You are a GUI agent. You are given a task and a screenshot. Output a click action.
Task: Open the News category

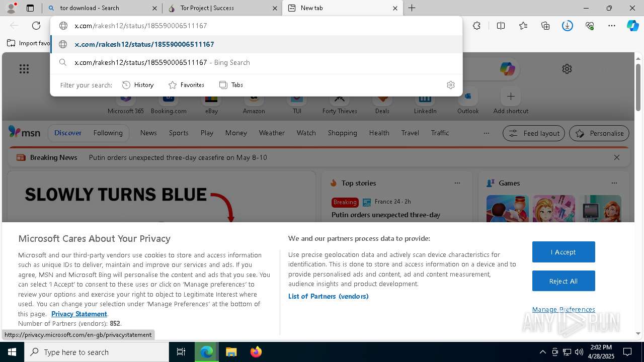148,133
